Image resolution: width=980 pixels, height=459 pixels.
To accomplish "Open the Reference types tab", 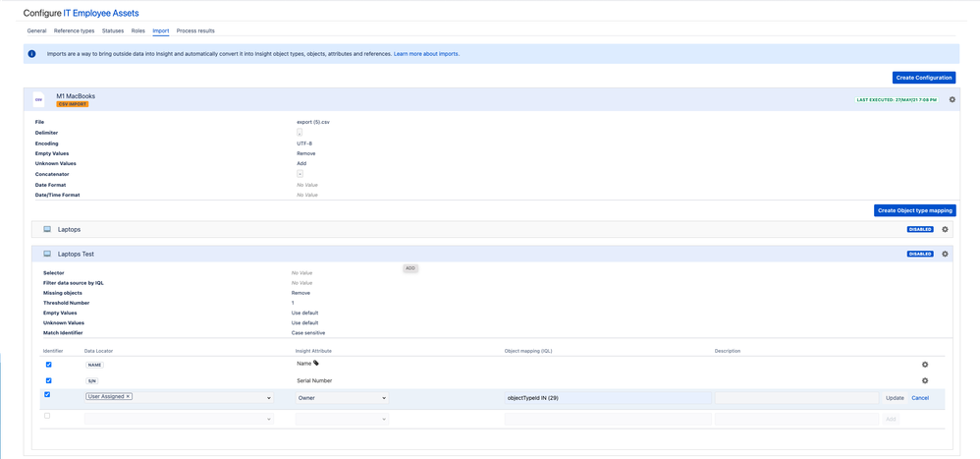I will point(74,30).
